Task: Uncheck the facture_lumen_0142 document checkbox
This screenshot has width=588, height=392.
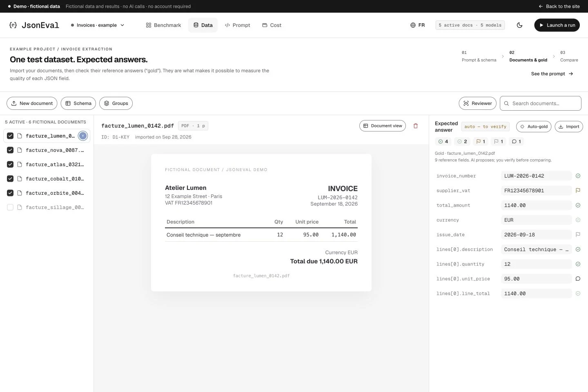Action: tap(10, 136)
